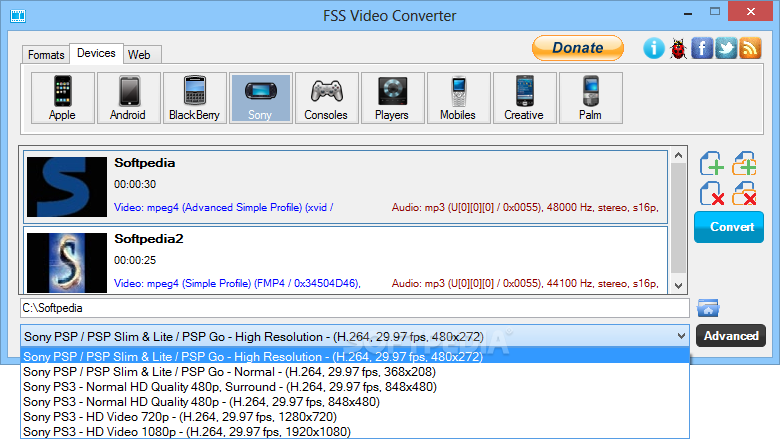
Task: Open the Consoles device category
Action: coord(327,98)
